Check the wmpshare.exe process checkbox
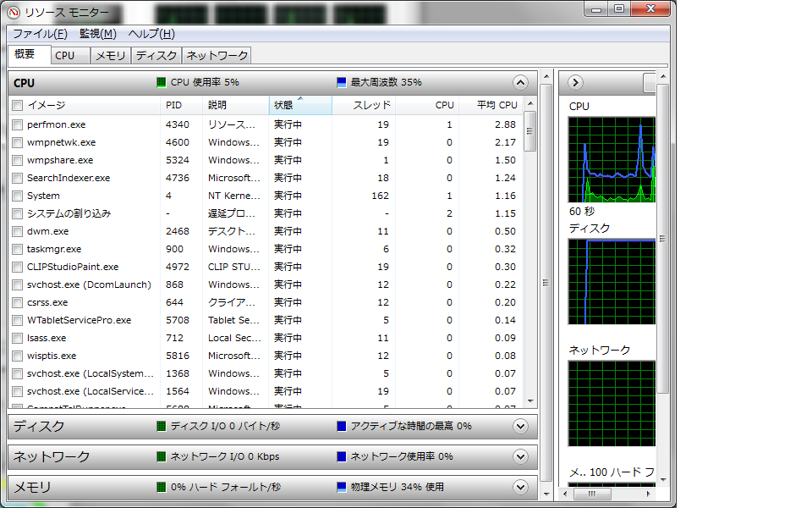 (18, 160)
